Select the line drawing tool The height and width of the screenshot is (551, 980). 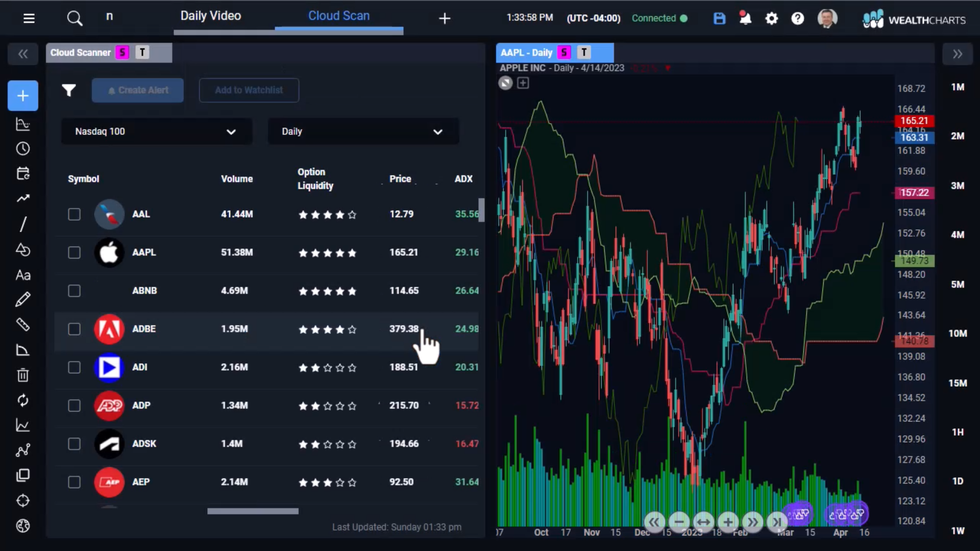pos(23,224)
